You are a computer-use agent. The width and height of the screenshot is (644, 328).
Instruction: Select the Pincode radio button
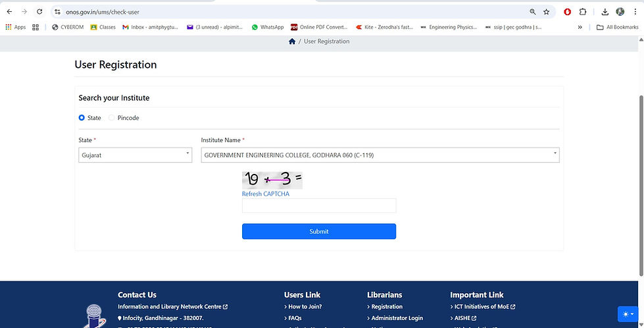point(111,118)
